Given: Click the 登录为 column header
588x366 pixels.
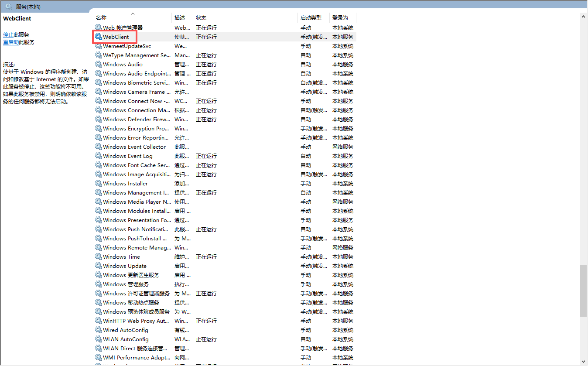Looking at the screenshot, I should pyautogui.click(x=340, y=18).
